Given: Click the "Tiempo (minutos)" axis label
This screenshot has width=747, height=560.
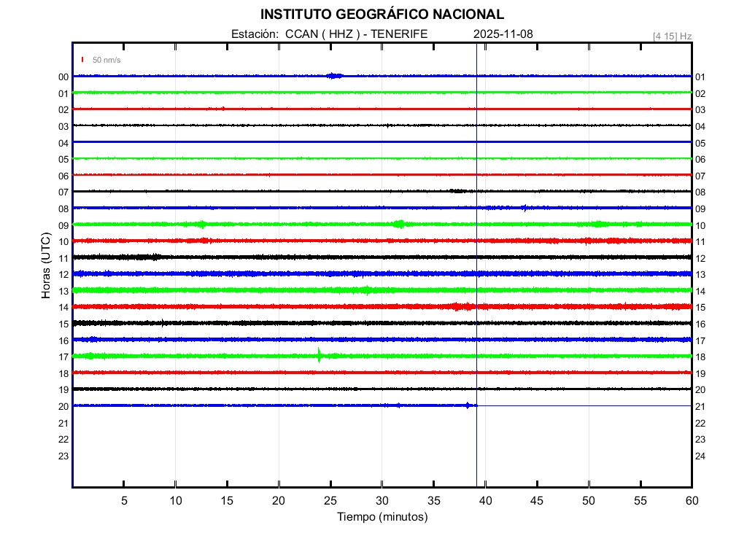Looking at the screenshot, I should click(382, 517).
